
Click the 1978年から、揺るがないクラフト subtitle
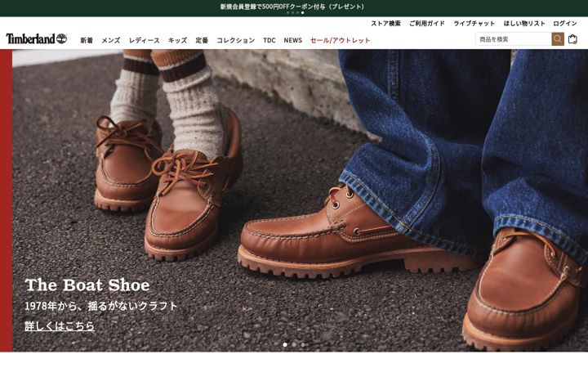point(101,306)
